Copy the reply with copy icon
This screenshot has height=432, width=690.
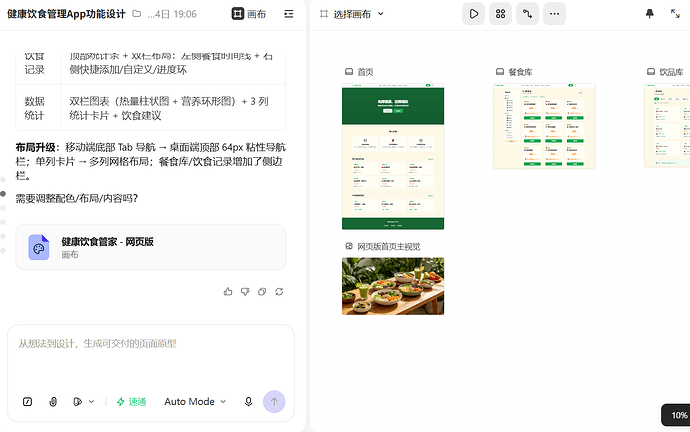[262, 291]
